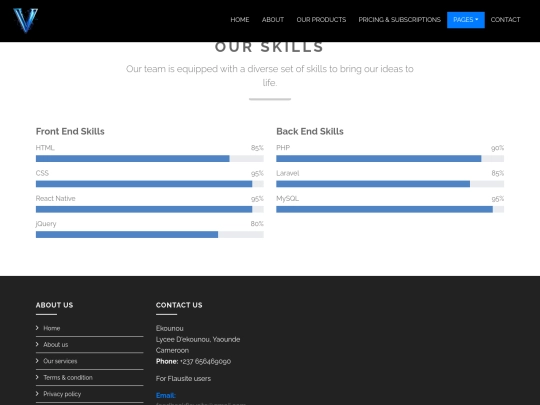This screenshot has width=540, height=405.
Task: Click the Email label in footer
Action: [x=166, y=395]
